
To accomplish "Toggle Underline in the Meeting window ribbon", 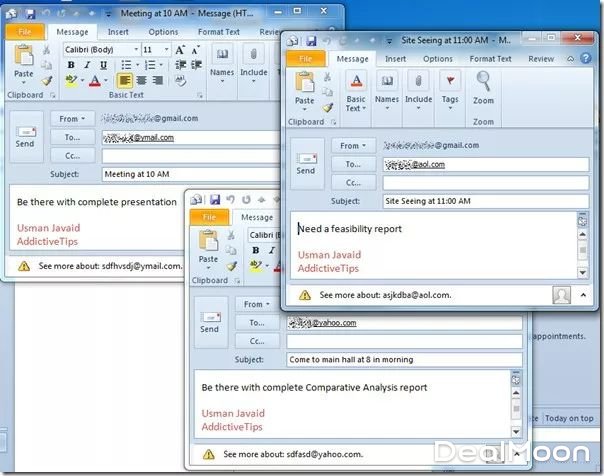I will coord(101,65).
